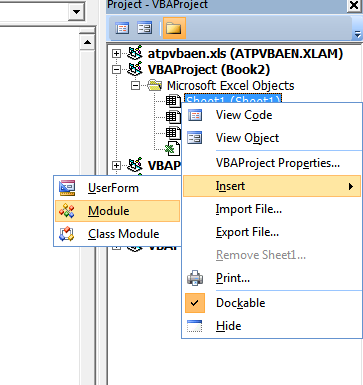Image resolution: width=363 pixels, height=385 pixels.
Task: Click the Insert submenu arrow
Action: point(351,186)
